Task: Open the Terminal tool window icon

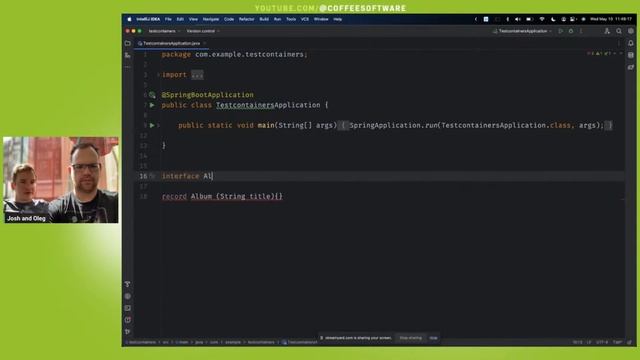Action: tap(128, 308)
